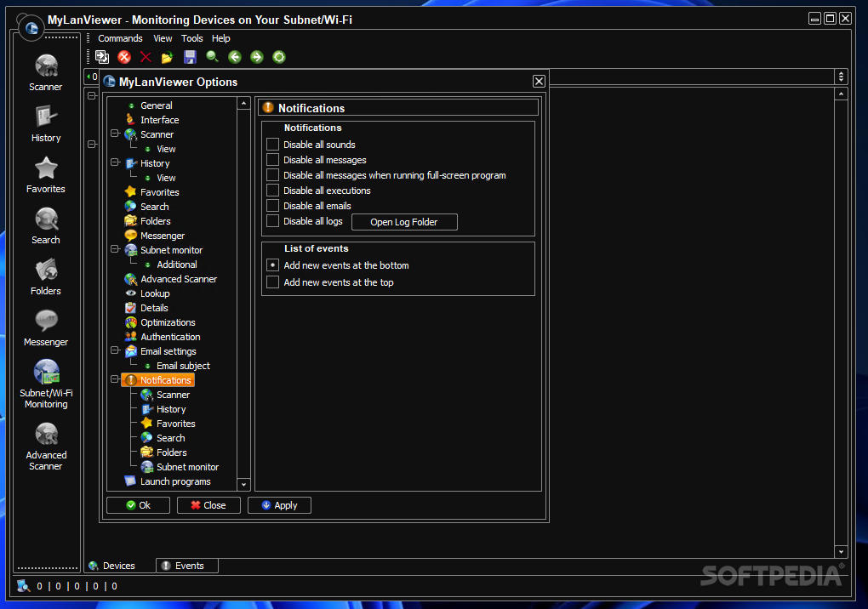Click the save floppy disk toolbar icon
Screen dimensions: 868x609
[x=190, y=56]
